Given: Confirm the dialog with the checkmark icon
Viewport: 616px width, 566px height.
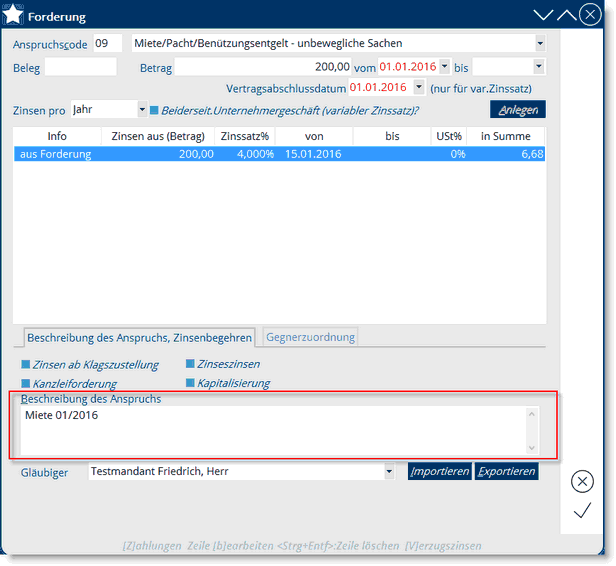Looking at the screenshot, I should point(582,510).
